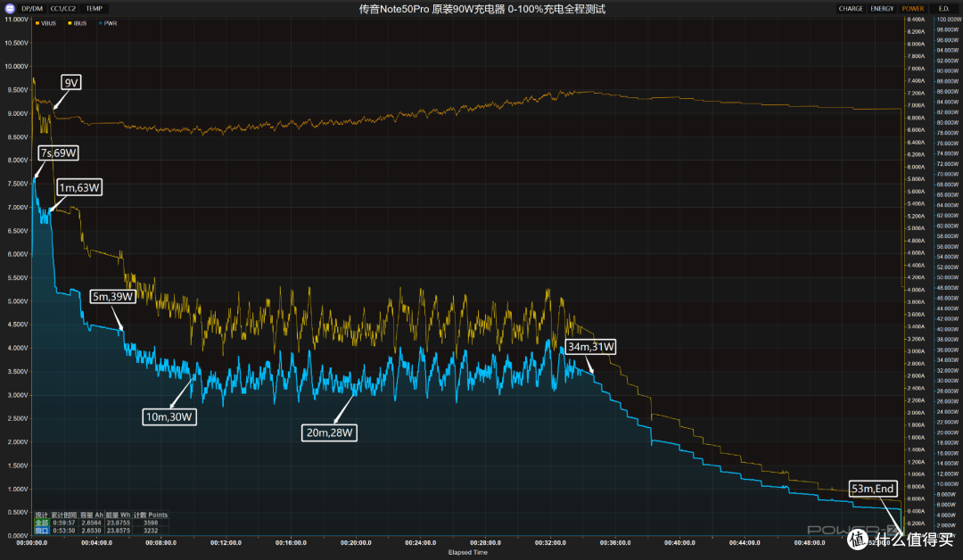Toggle the CC1/CC2 curve display

63,9
